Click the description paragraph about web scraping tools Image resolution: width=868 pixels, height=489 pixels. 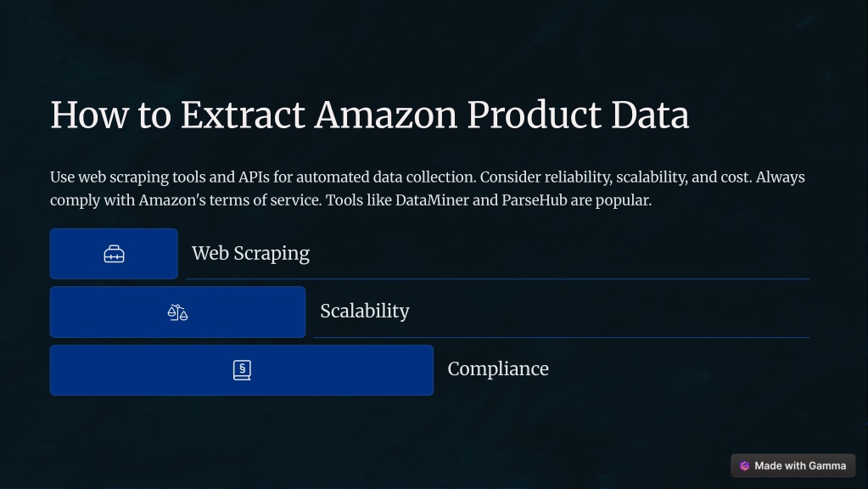428,188
